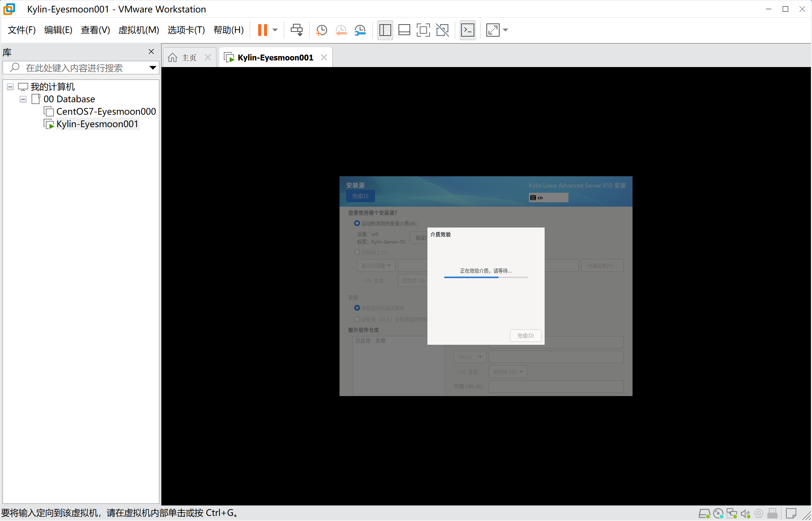Select 安装软件的最近更新 radio button

[357, 308]
